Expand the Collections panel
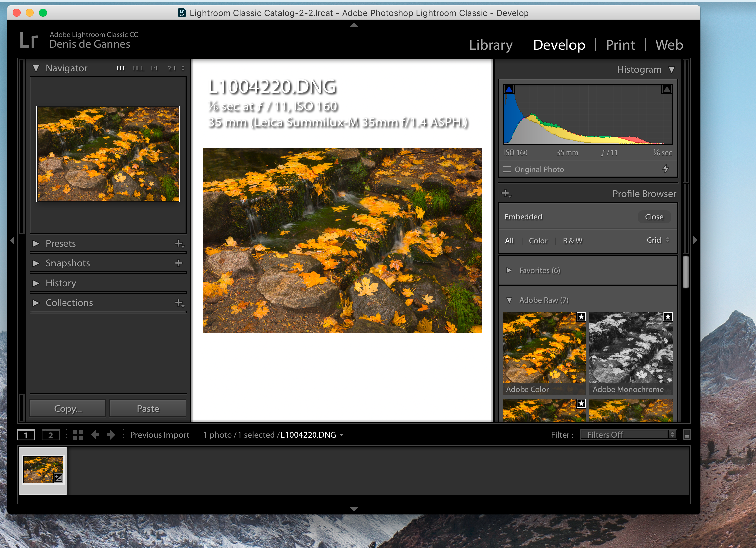The image size is (756, 548). [x=38, y=303]
